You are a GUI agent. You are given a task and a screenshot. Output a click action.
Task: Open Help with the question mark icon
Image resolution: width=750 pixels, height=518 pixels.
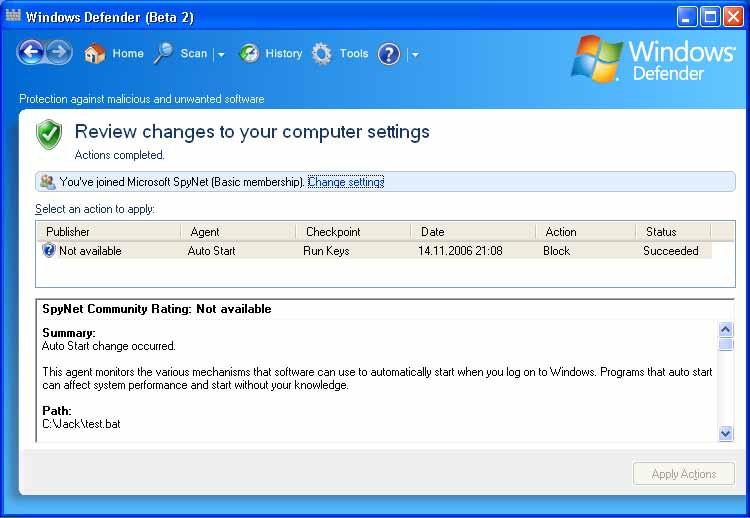388,54
